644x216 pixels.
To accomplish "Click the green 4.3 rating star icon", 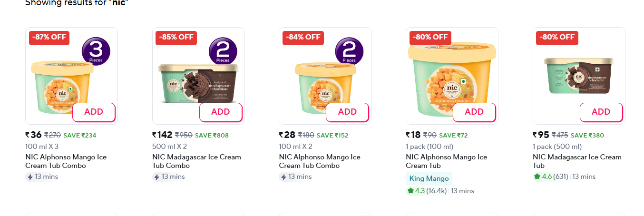I will tap(410, 191).
